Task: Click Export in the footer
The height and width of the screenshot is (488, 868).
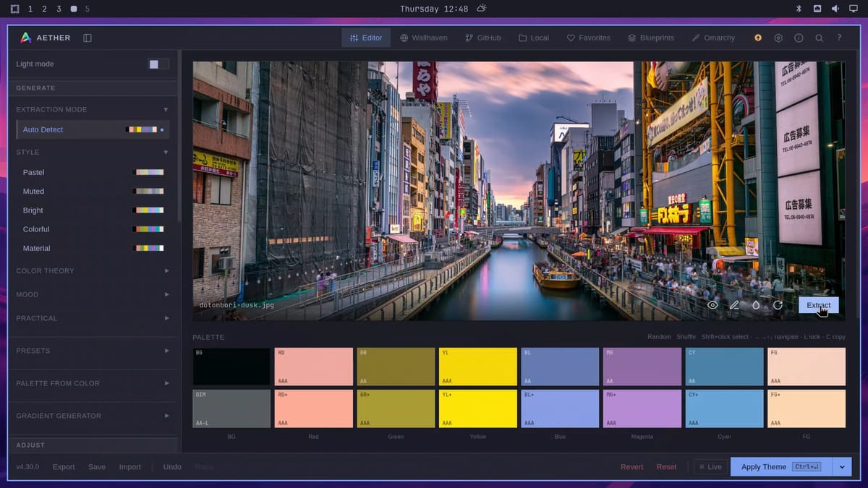Action: coord(64,467)
